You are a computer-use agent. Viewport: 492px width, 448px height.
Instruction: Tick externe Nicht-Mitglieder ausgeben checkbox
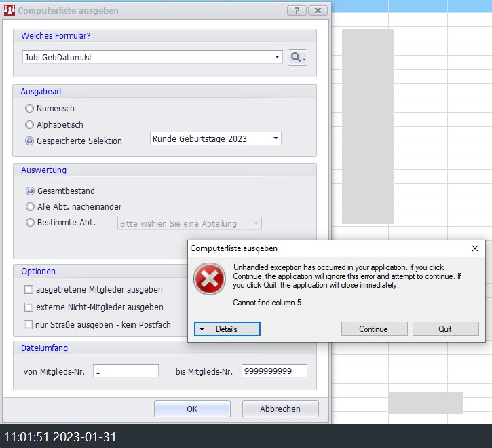pos(29,307)
